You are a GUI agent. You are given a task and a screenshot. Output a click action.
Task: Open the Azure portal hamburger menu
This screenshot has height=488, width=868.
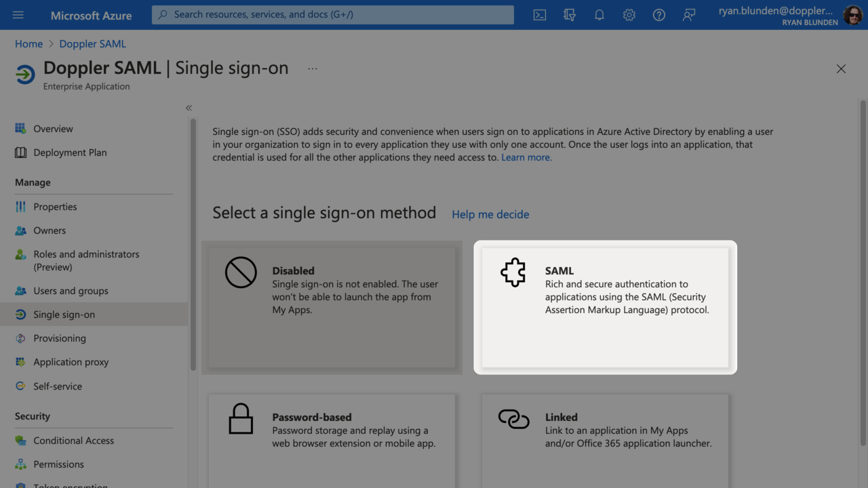18,15
